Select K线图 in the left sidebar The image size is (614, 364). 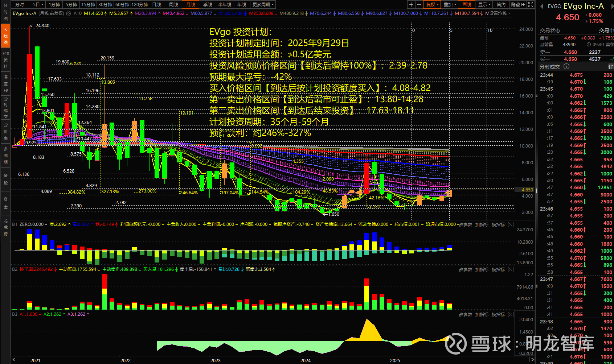tap(5, 36)
